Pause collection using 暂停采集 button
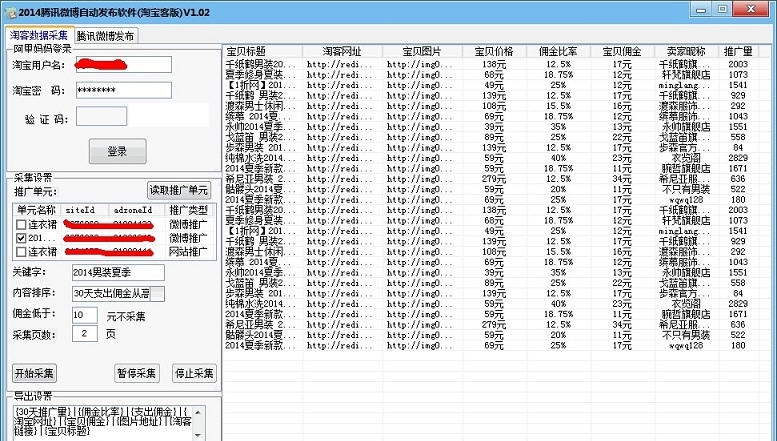This screenshot has height=441, width=777. pyautogui.click(x=137, y=374)
